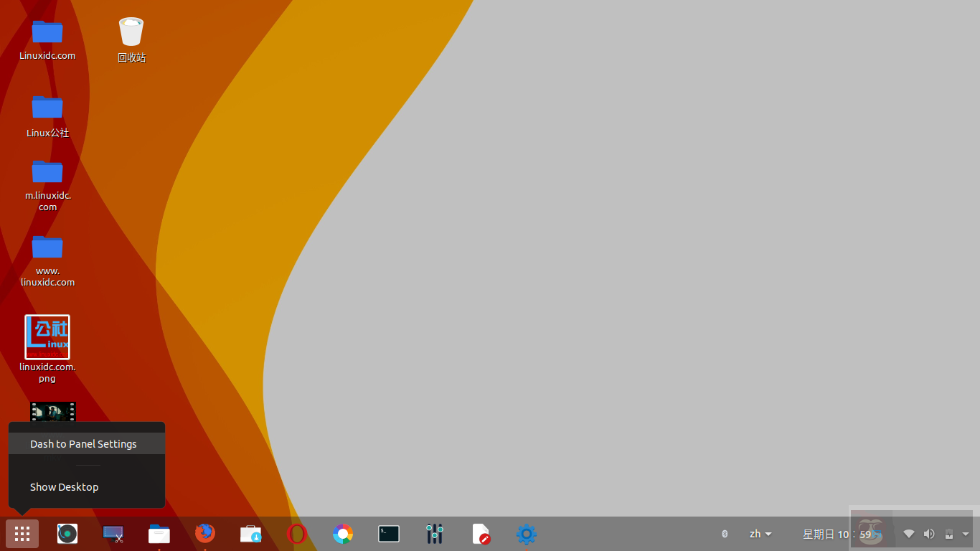Toggle Wi-Fi from the system tray
The image size is (980, 551).
pos(908,534)
